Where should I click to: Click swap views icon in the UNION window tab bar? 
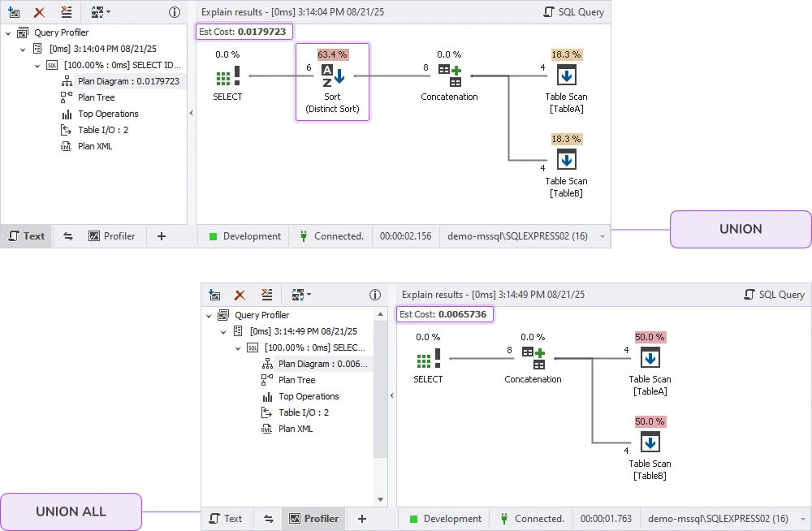[x=68, y=236]
